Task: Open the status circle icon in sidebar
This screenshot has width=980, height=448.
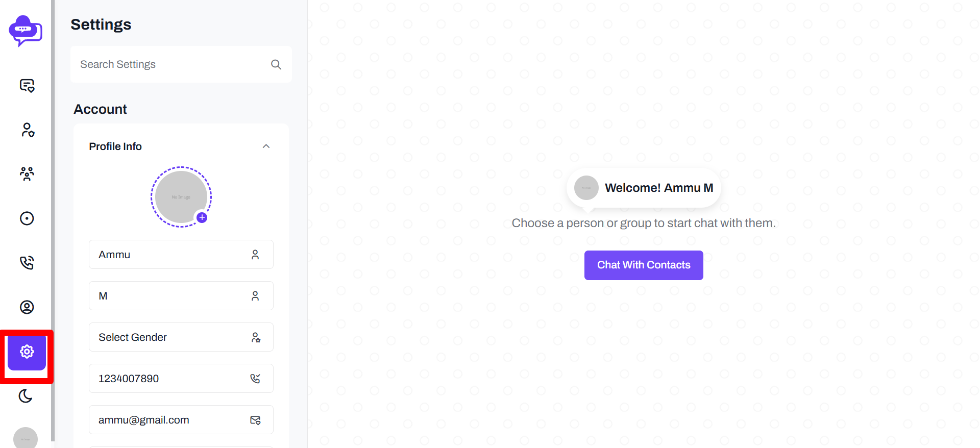Action: [27, 218]
